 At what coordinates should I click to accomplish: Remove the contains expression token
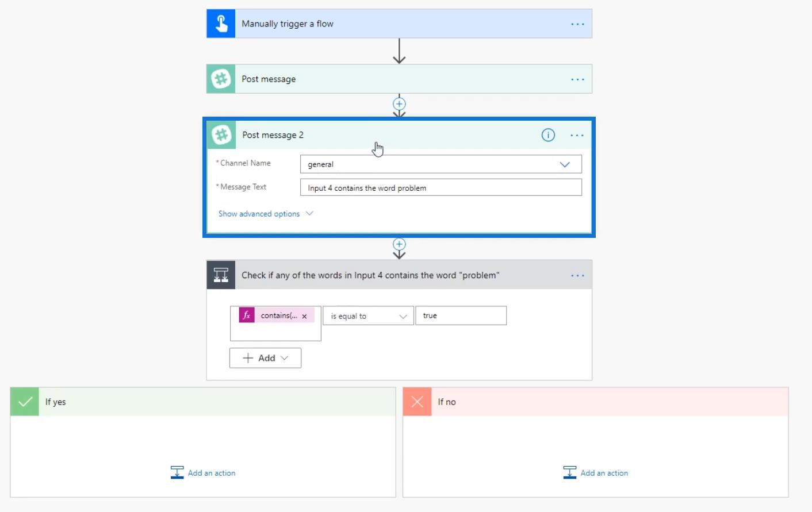point(304,316)
